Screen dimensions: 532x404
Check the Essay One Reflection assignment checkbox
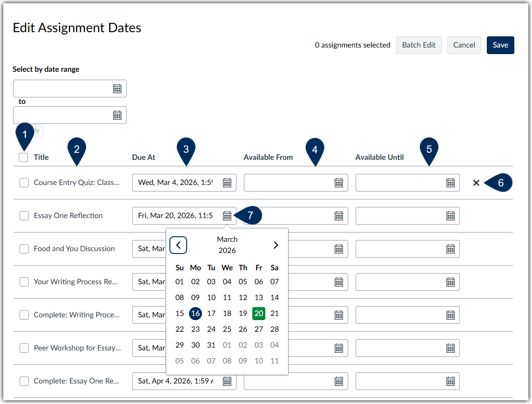24,215
